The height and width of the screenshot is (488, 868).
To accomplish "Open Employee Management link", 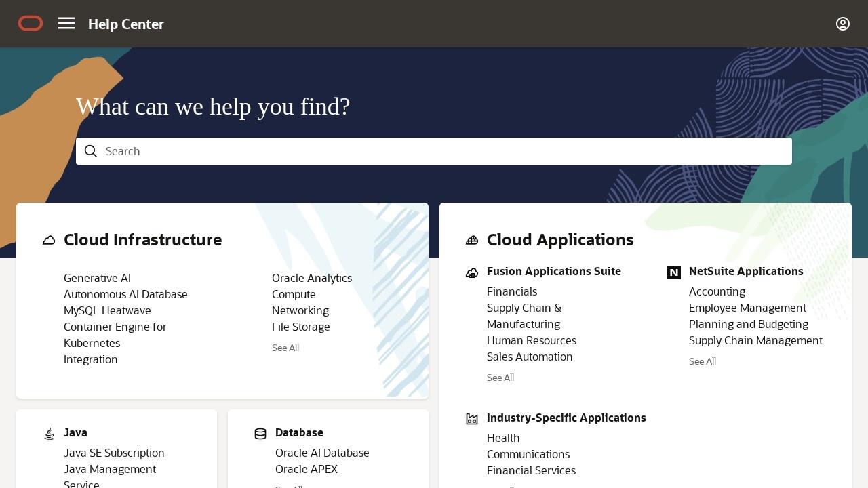I will click(747, 308).
